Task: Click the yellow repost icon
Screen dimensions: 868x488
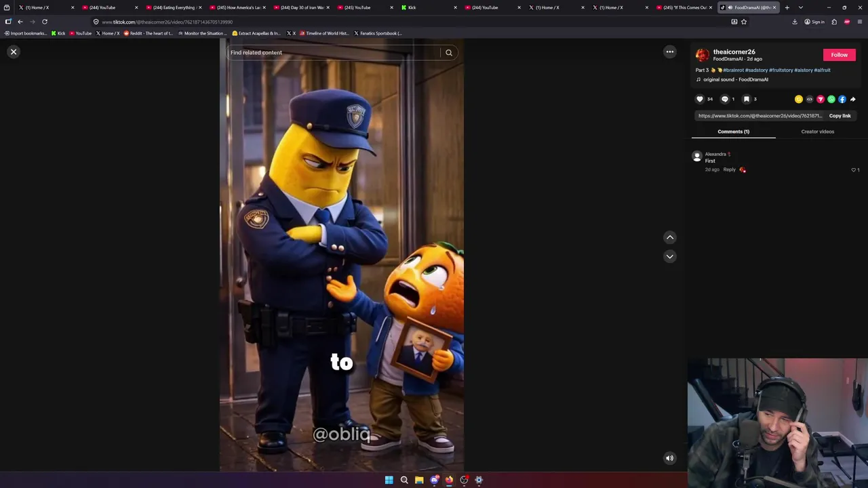Action: coord(799,99)
